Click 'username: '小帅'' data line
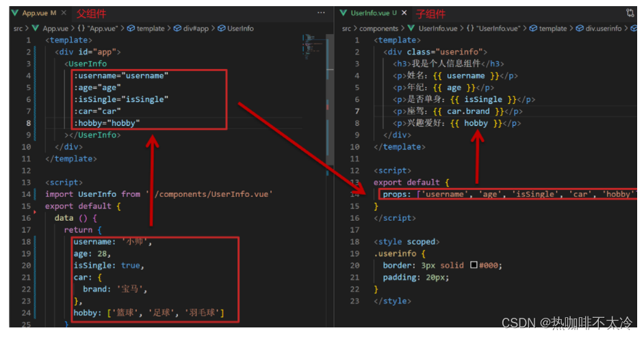This screenshot has width=644, height=337. 113,242
